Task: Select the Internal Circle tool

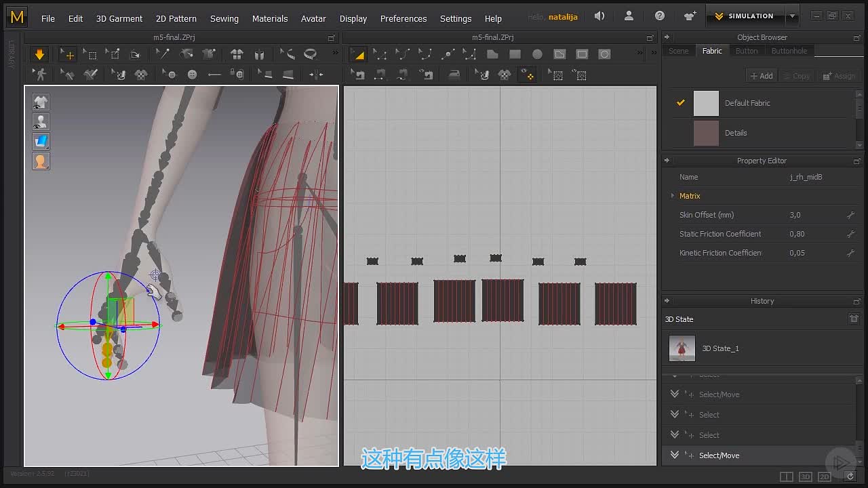Action: (x=604, y=54)
